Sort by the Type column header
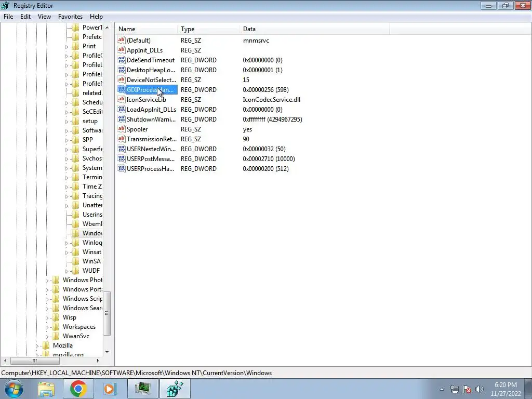This screenshot has width=532, height=399. (208, 29)
